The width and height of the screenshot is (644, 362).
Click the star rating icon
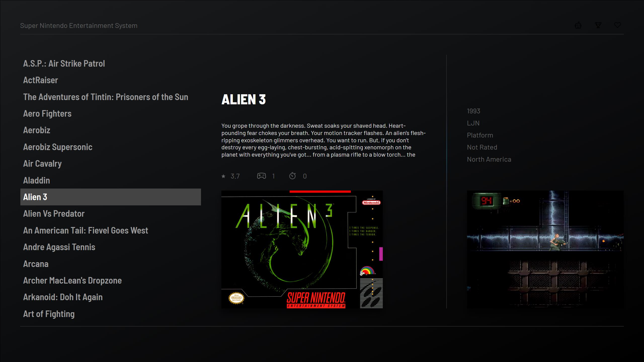pyautogui.click(x=223, y=176)
